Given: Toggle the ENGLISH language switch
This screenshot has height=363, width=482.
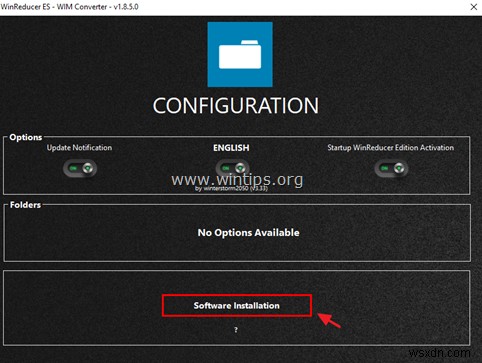Looking at the screenshot, I should pos(232,168).
